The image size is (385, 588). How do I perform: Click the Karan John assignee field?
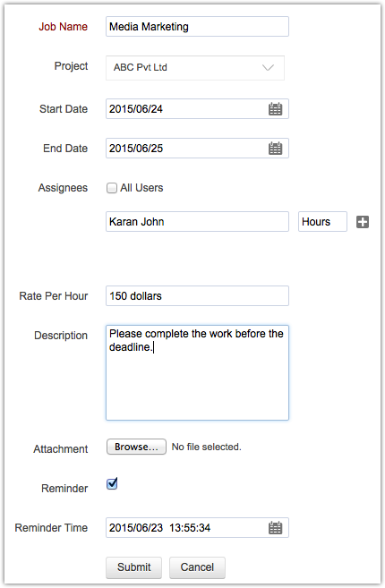197,222
